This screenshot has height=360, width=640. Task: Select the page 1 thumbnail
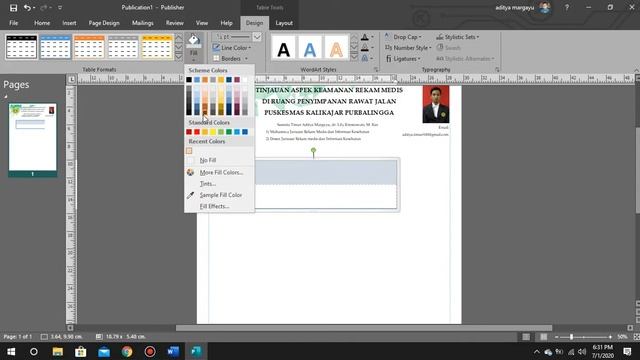click(33, 137)
